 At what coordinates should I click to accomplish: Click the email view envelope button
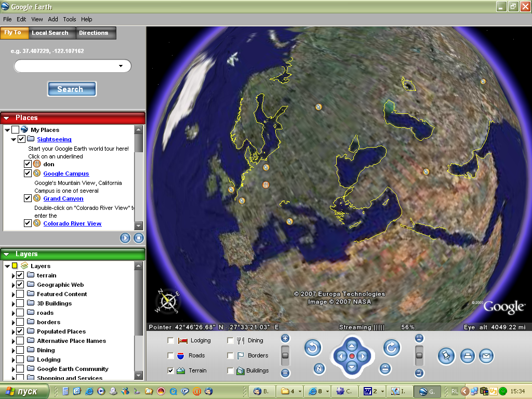pyautogui.click(x=486, y=356)
